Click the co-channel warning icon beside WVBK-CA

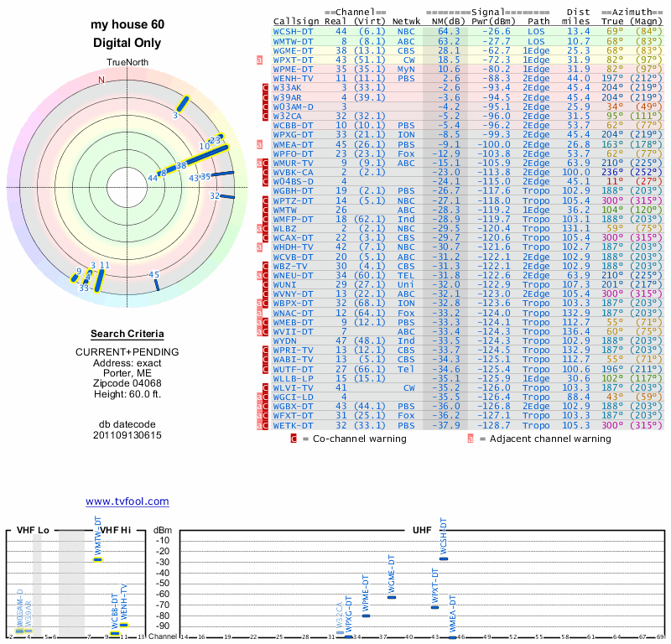click(x=265, y=171)
